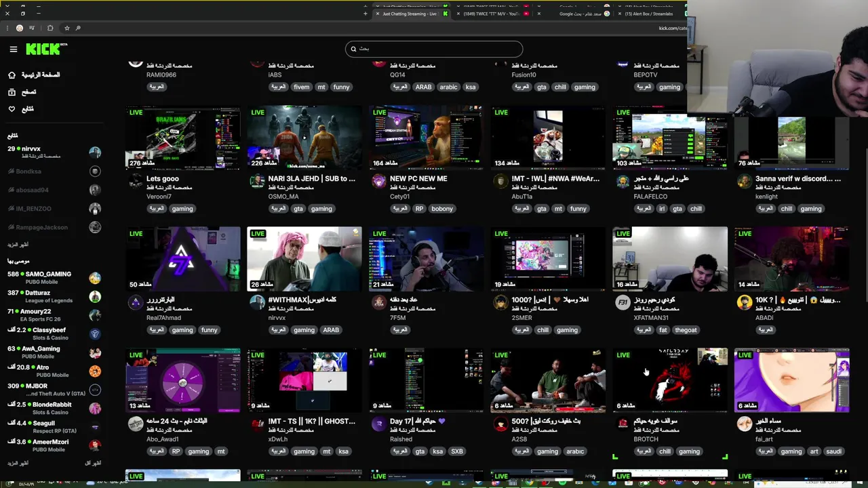Click ABADI channel avatar icon
The height and width of the screenshot is (488, 868).
(x=744, y=302)
